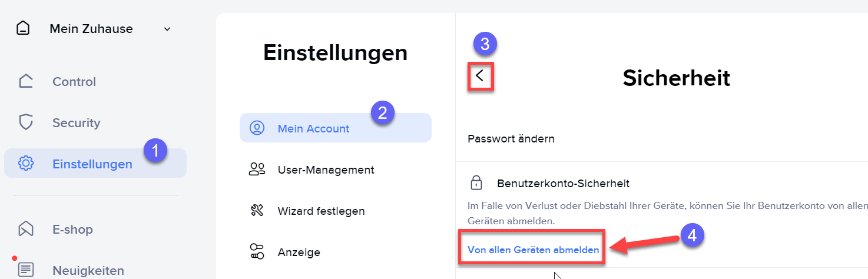Click the E-shop tag icon
The image size is (868, 279).
pyautogui.click(x=25, y=229)
